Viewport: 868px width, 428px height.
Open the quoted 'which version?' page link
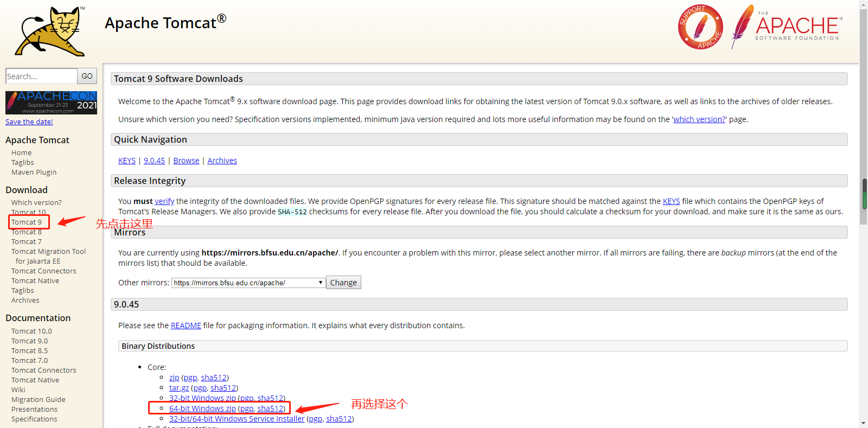coord(699,119)
